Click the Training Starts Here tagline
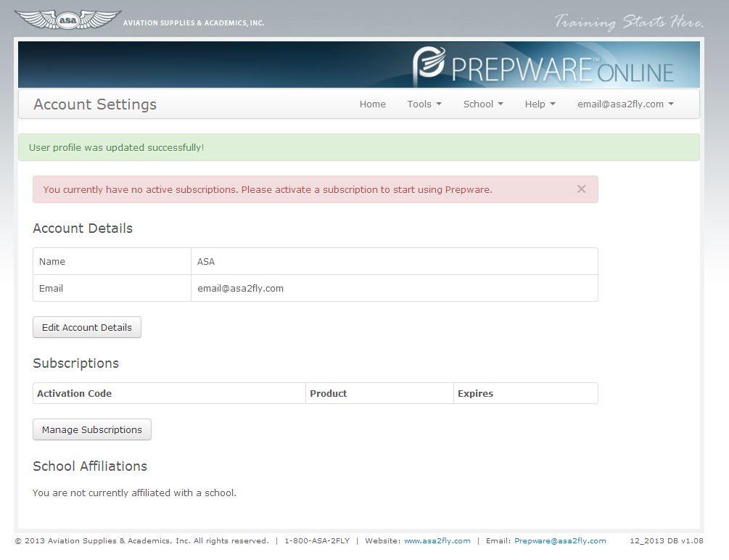 [x=629, y=22]
